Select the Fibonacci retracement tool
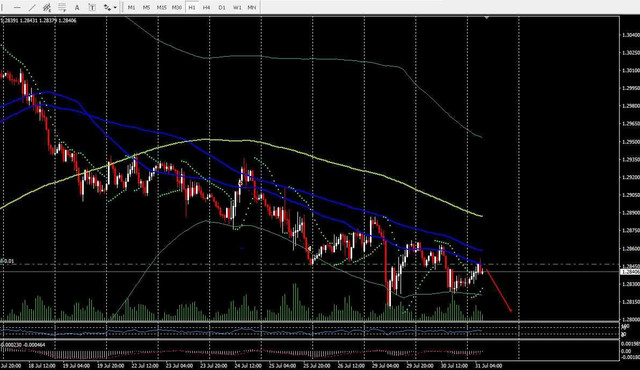640x370 pixels. coord(62,7)
